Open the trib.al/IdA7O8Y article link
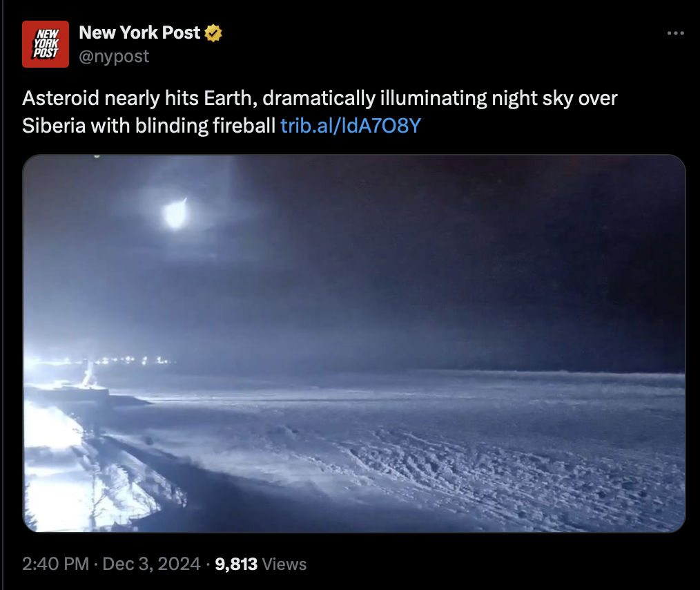Image resolution: width=700 pixels, height=590 pixels. [x=351, y=126]
